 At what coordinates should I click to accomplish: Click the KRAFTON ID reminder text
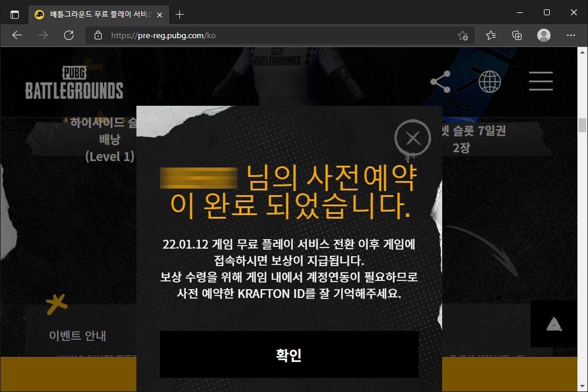289,285
